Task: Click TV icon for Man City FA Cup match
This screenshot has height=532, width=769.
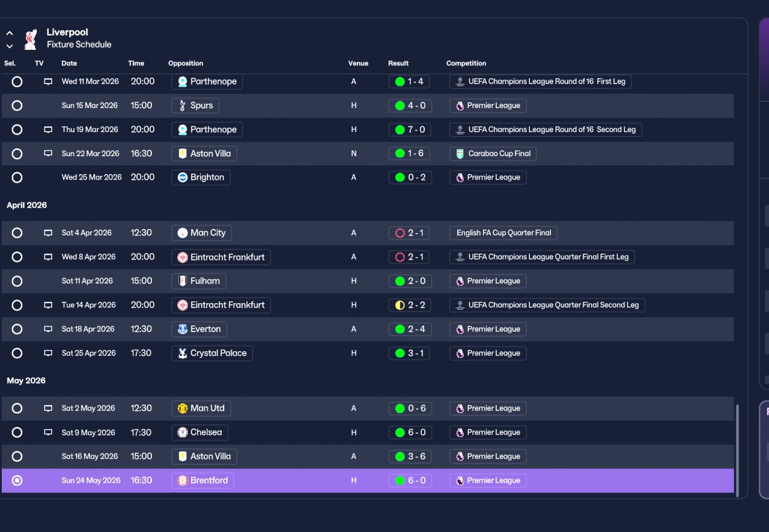Action: 48,233
